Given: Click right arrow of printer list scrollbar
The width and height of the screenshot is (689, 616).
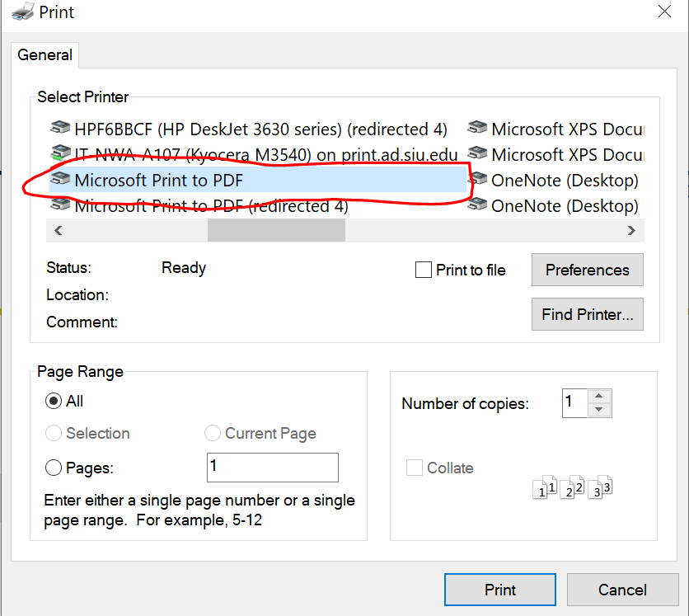Looking at the screenshot, I should [x=631, y=230].
